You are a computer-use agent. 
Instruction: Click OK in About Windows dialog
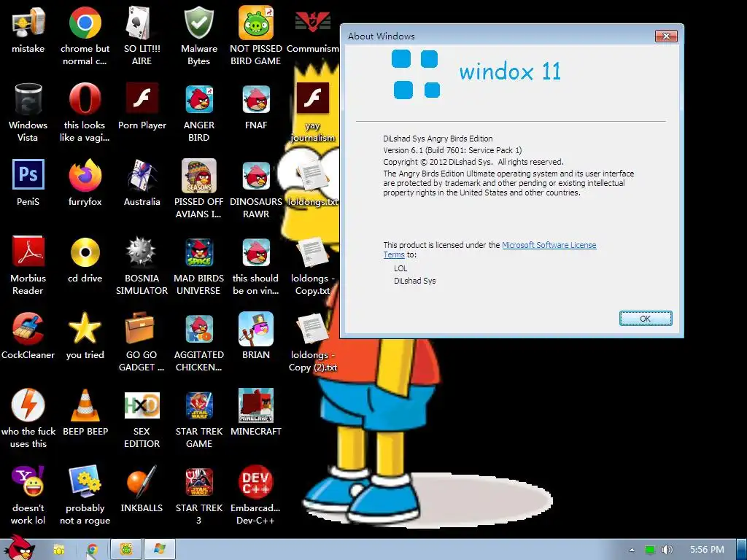[x=646, y=319]
